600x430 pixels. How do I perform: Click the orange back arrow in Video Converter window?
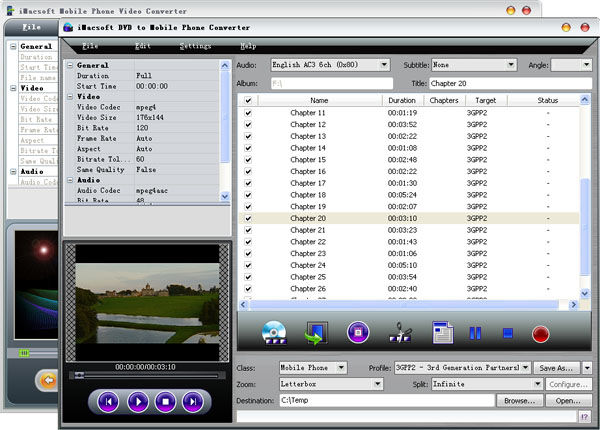pos(48,381)
